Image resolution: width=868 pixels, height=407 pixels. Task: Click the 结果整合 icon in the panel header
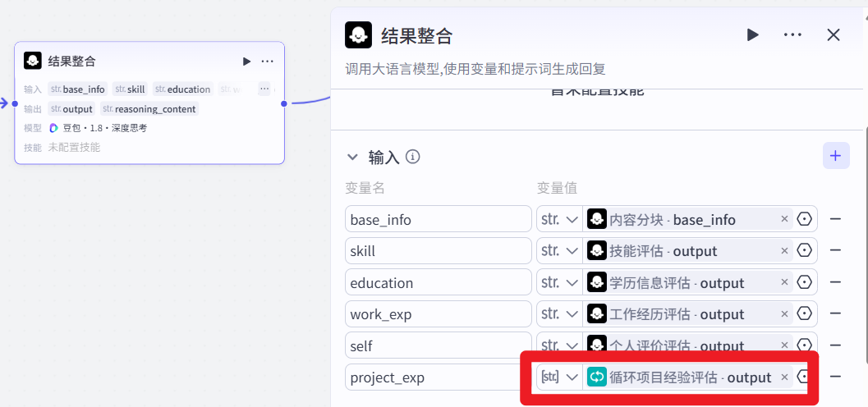(358, 34)
